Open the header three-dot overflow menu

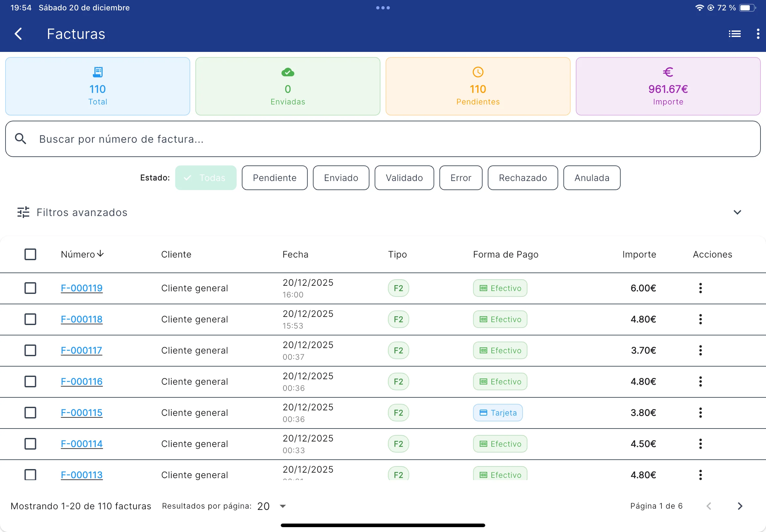[758, 34]
